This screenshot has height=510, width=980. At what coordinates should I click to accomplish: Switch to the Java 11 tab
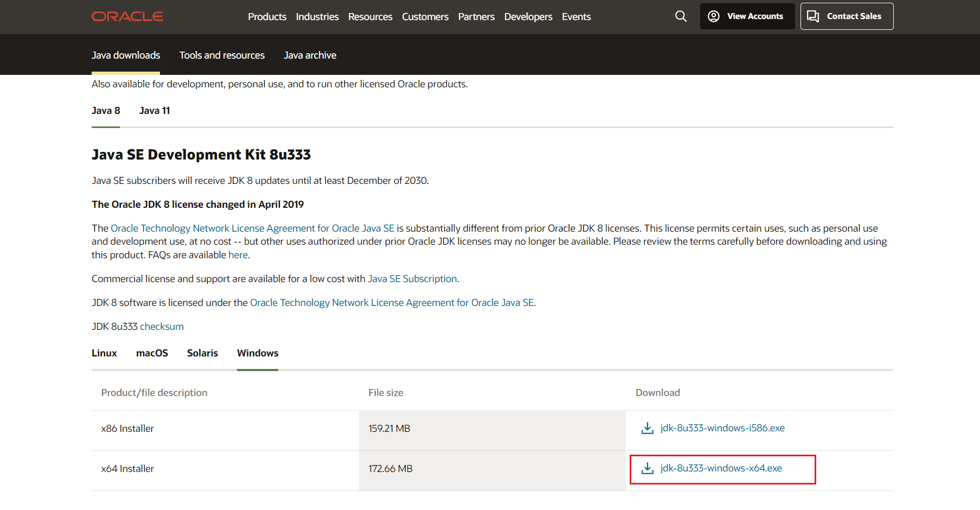[155, 111]
